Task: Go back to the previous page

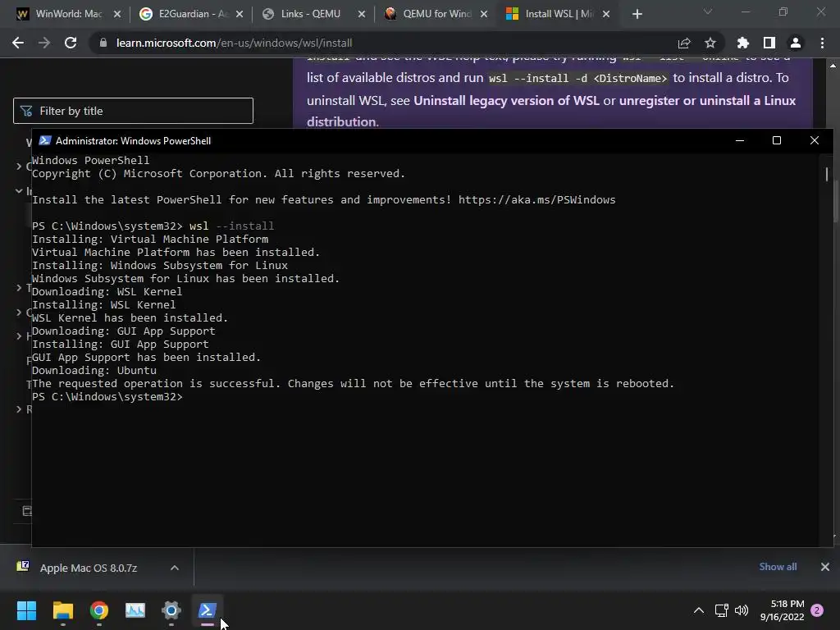Action: [18, 43]
